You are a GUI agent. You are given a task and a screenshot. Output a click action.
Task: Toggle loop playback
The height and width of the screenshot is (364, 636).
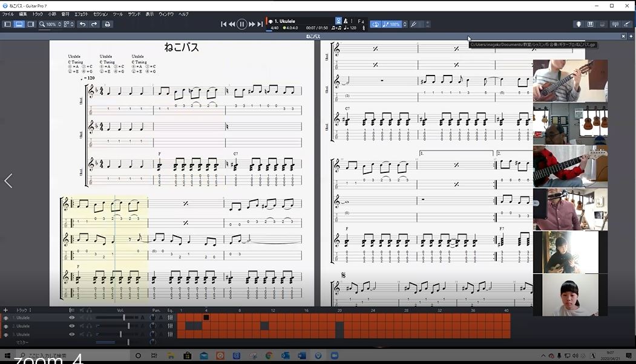[376, 24]
